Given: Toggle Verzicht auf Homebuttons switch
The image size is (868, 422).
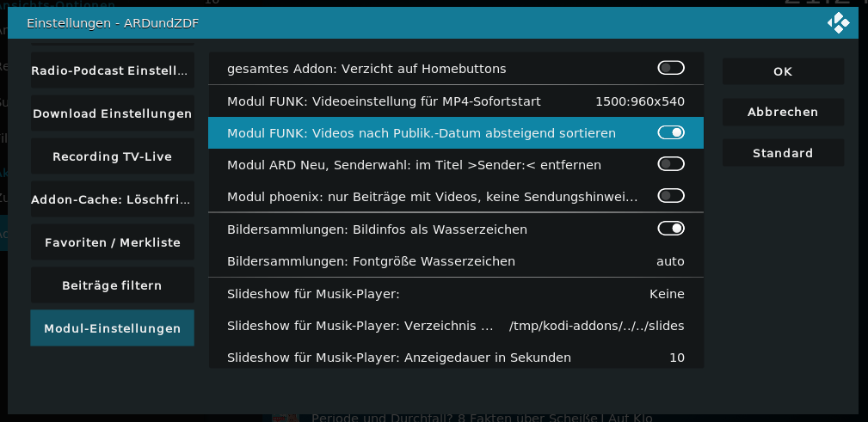Looking at the screenshot, I should (671, 68).
